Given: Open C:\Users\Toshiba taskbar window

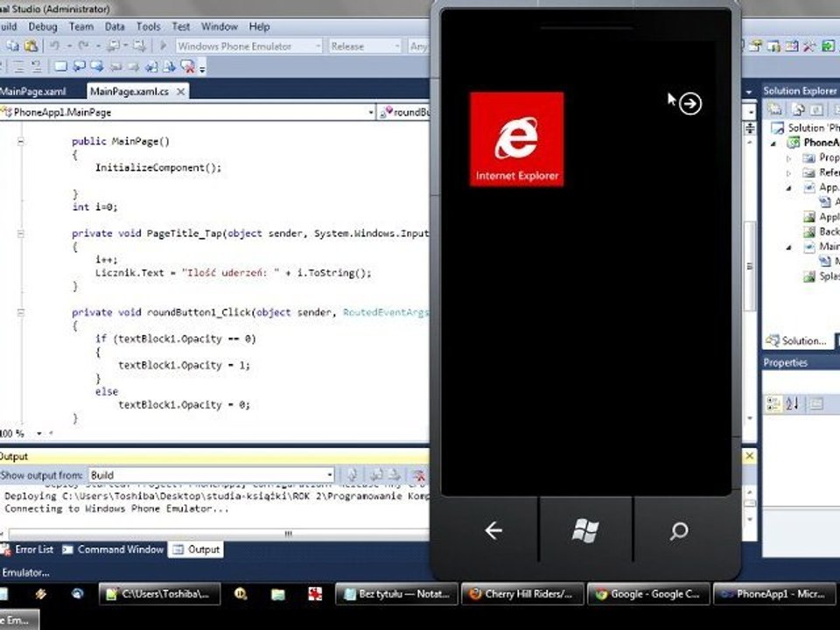Looking at the screenshot, I should click(159, 594).
